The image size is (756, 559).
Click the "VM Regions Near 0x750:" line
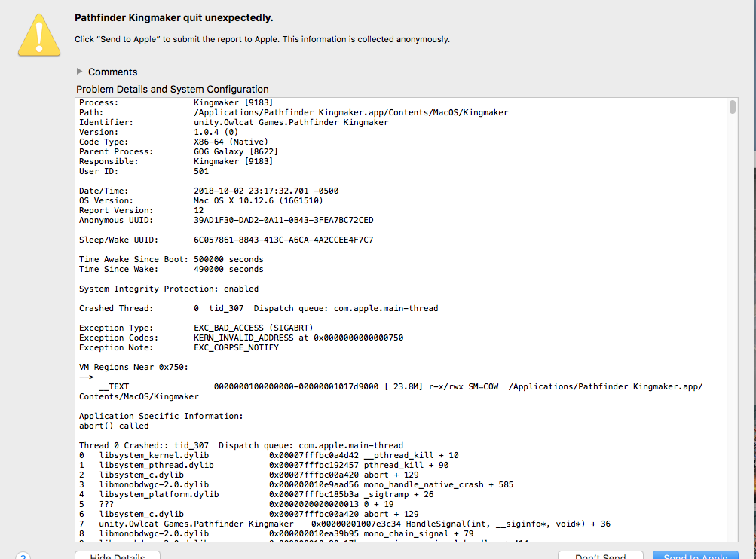click(133, 367)
